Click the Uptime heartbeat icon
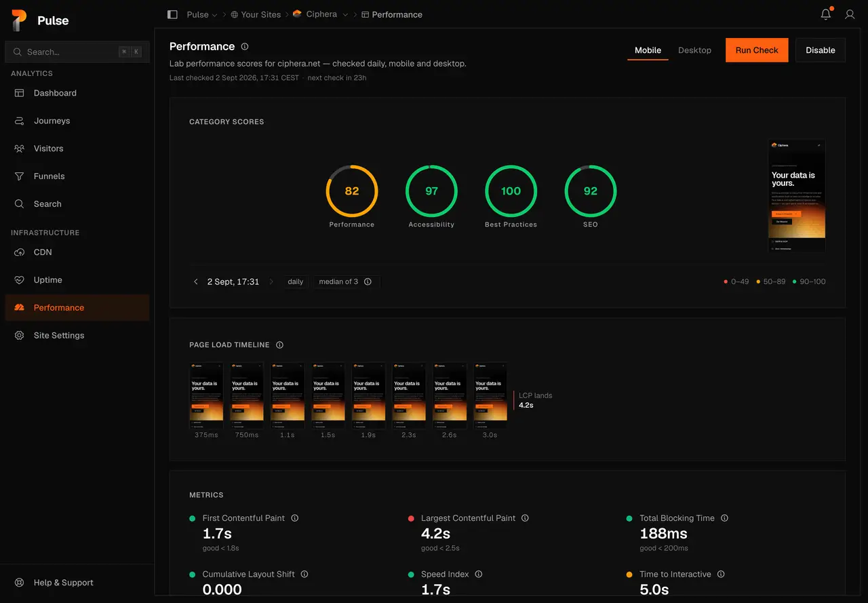Screen dimensions: 868x603 point(20,280)
